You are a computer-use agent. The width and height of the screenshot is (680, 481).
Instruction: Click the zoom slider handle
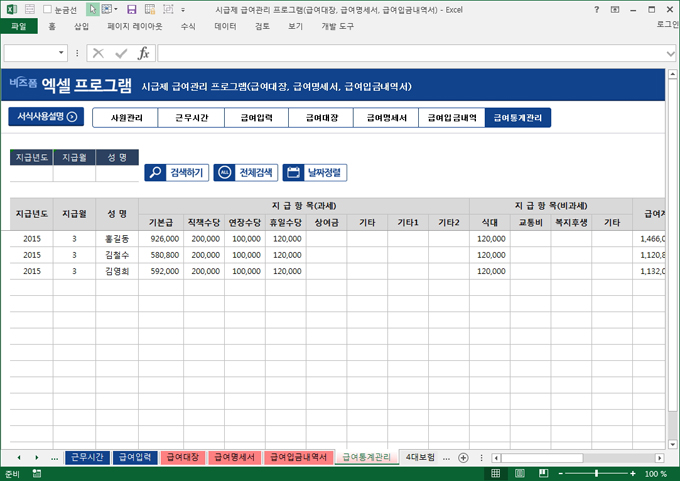(x=597, y=474)
